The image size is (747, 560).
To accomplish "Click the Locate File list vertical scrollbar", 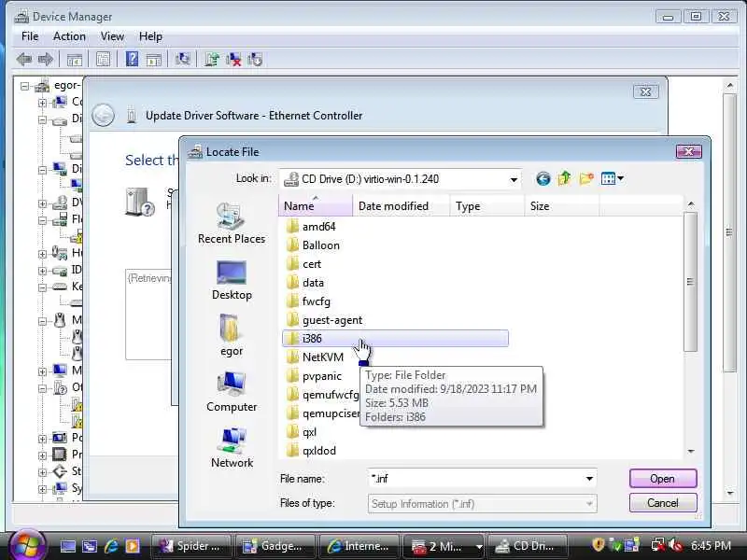I will click(690, 282).
